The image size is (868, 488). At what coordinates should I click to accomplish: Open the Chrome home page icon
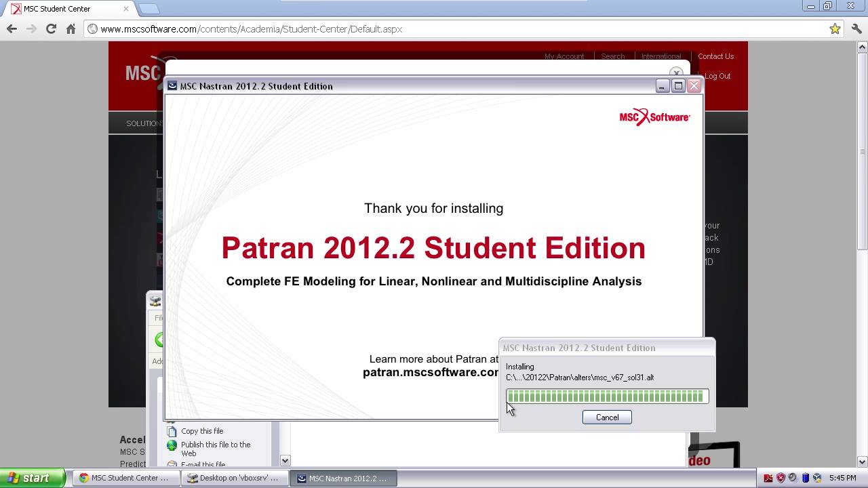[x=71, y=29]
